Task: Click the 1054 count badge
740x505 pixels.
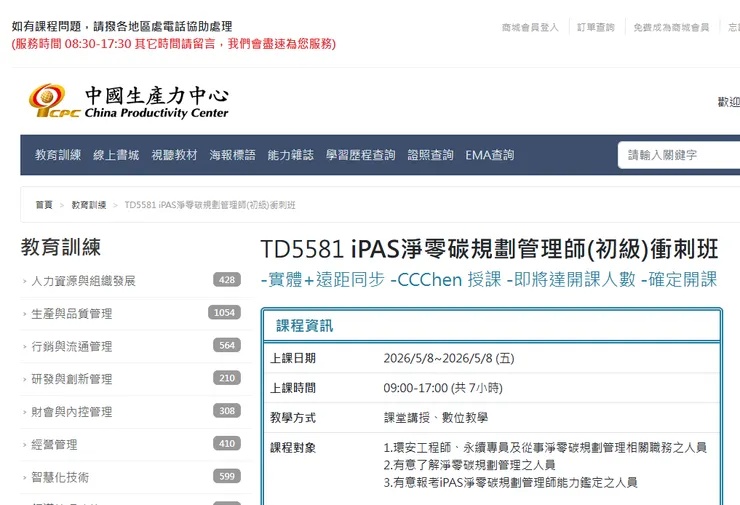Action: (x=224, y=312)
